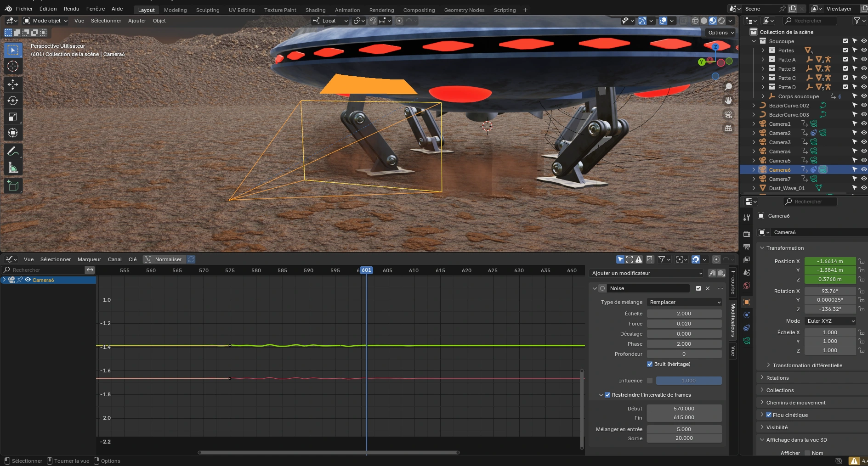Click the Add Cube tool icon
This screenshot has width=868, height=466.
tap(13, 185)
